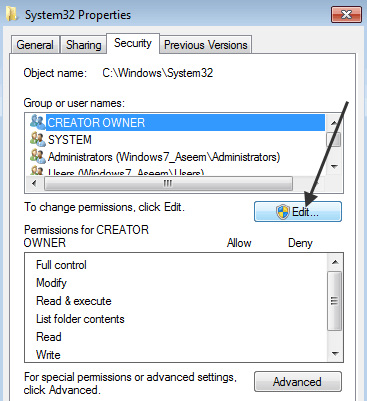This screenshot has height=401, width=367.
Task: Click the System32 folder icon in title bar
Action: point(12,14)
